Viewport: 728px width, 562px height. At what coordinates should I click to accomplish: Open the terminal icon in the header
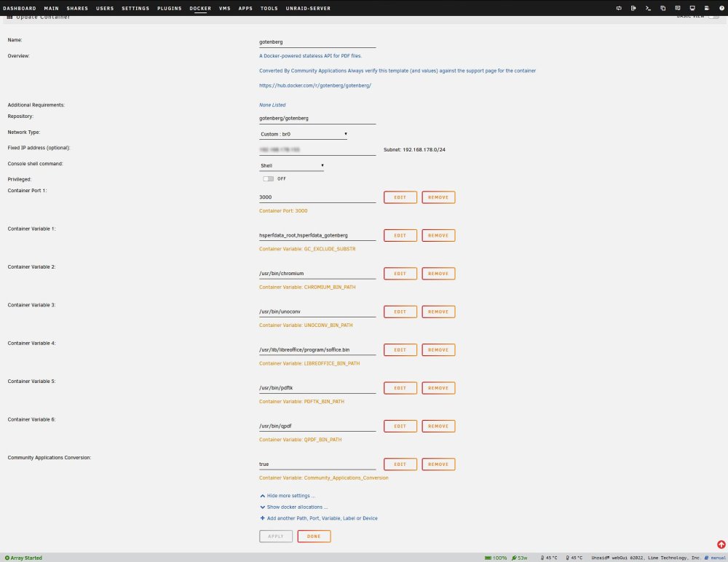click(648, 8)
